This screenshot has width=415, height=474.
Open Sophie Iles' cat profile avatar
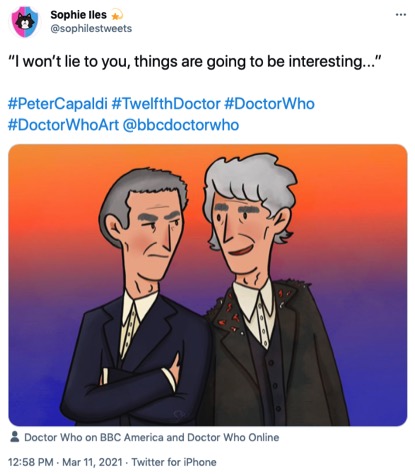(23, 21)
